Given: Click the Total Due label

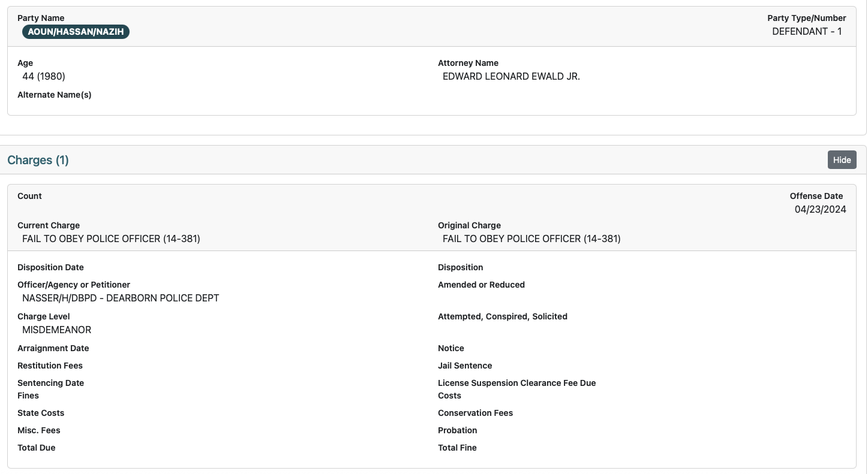Looking at the screenshot, I should click(x=37, y=448).
